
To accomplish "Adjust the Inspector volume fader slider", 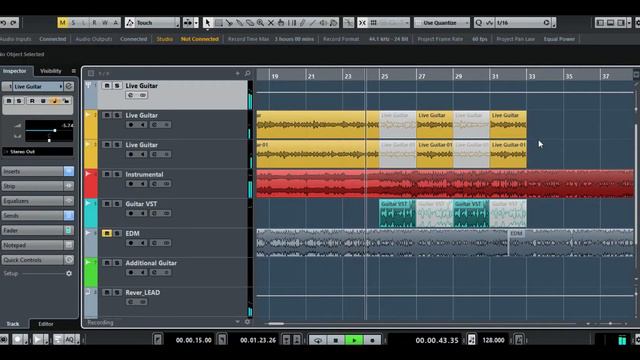I will (x=55, y=131).
